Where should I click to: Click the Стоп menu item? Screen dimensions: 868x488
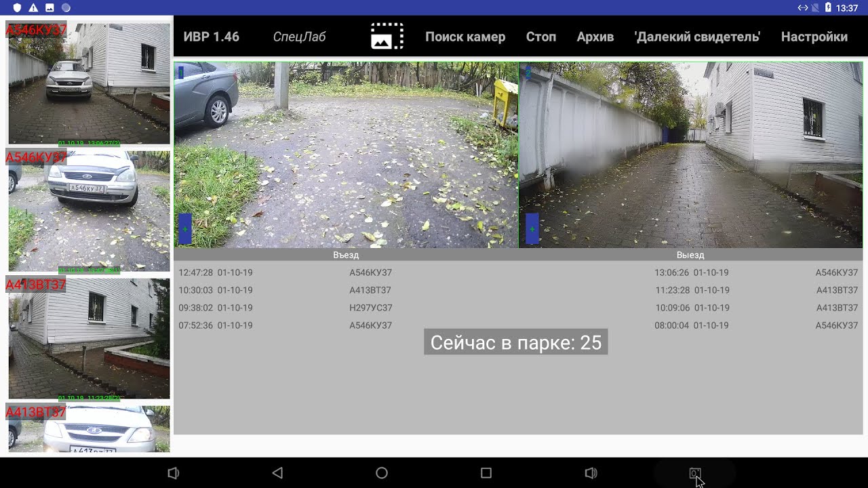click(541, 37)
